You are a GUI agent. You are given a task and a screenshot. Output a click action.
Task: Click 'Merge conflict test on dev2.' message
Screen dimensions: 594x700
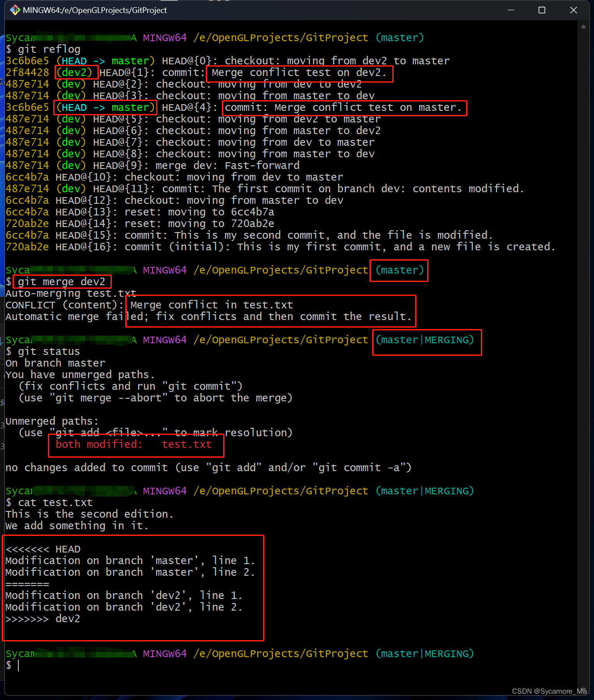point(299,72)
